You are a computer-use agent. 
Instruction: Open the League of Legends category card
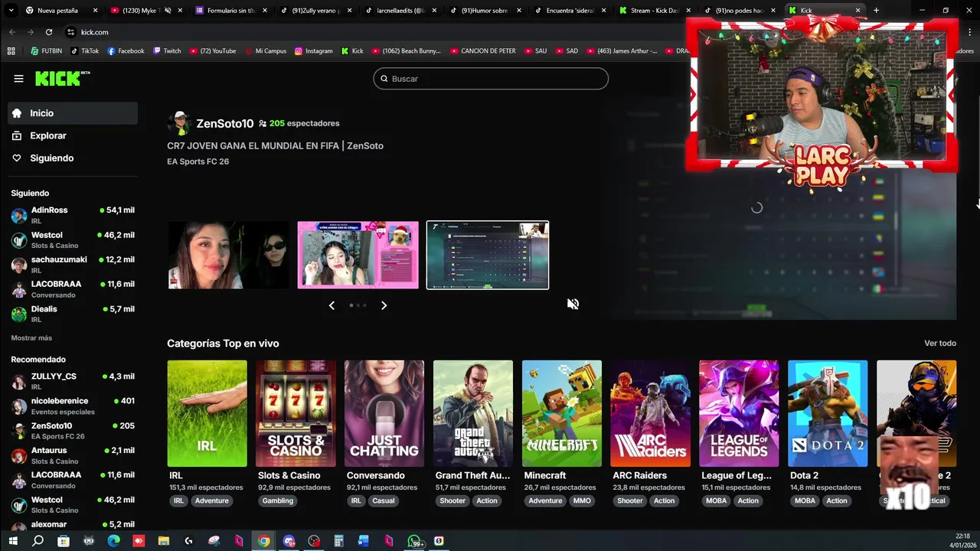click(x=739, y=413)
